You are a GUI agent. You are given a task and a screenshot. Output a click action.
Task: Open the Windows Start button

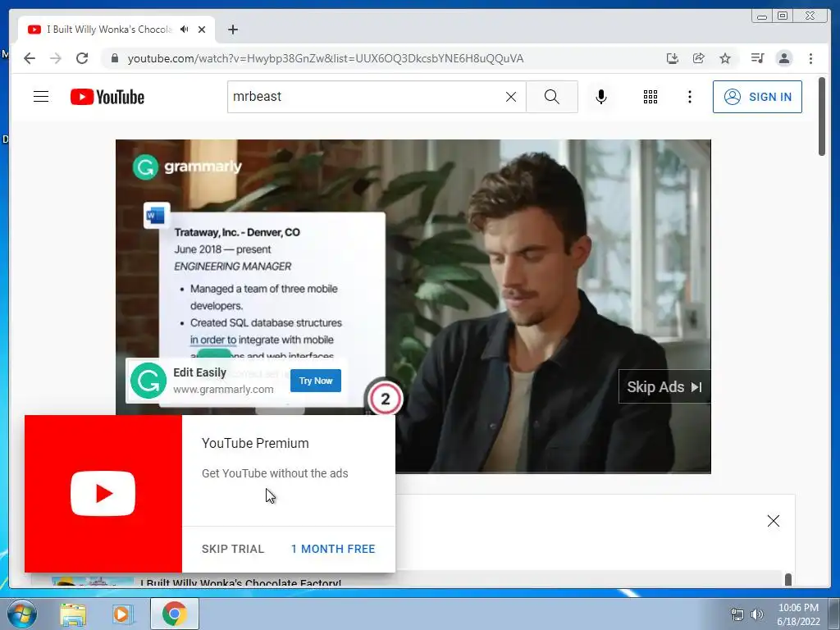[21, 614]
